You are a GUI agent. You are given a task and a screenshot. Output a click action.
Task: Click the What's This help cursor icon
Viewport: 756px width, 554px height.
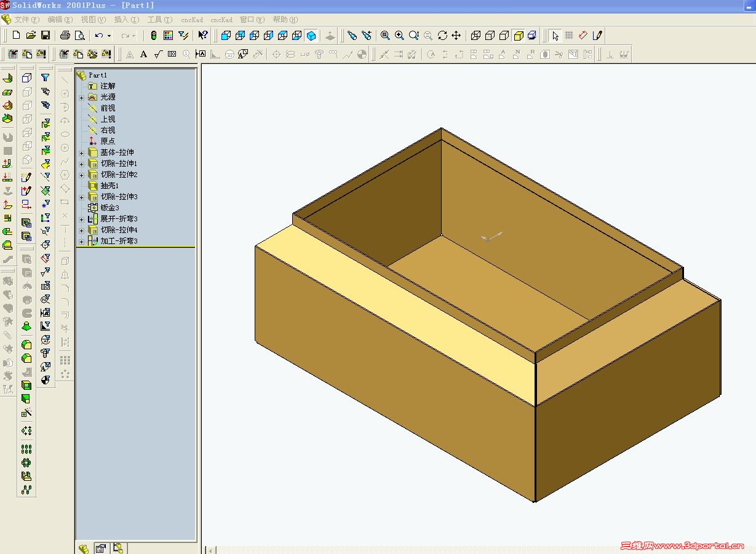tap(203, 36)
